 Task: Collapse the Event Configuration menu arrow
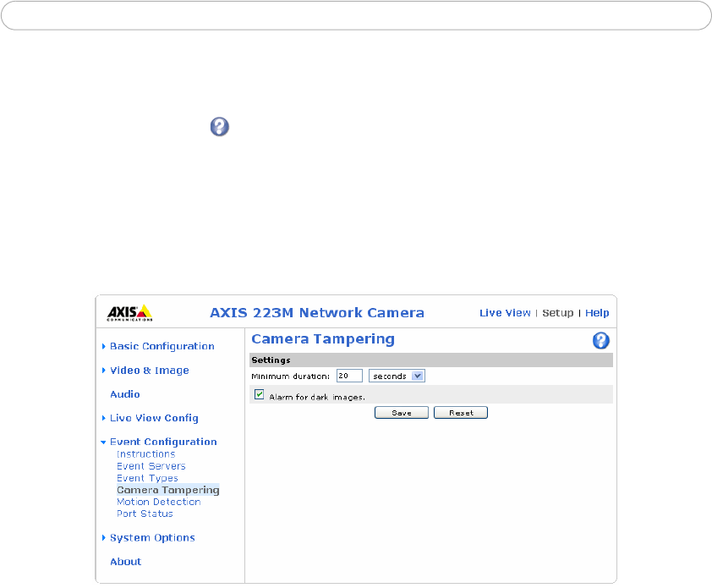[x=103, y=442]
